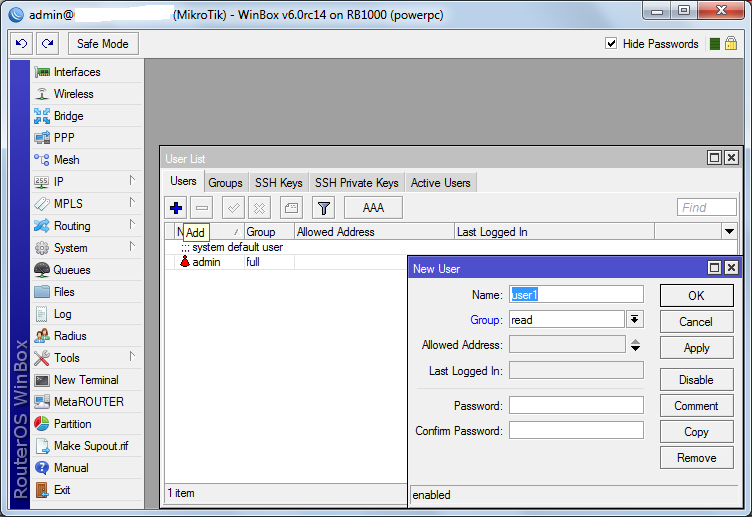
Task: Click the AAA button
Action: pos(373,208)
